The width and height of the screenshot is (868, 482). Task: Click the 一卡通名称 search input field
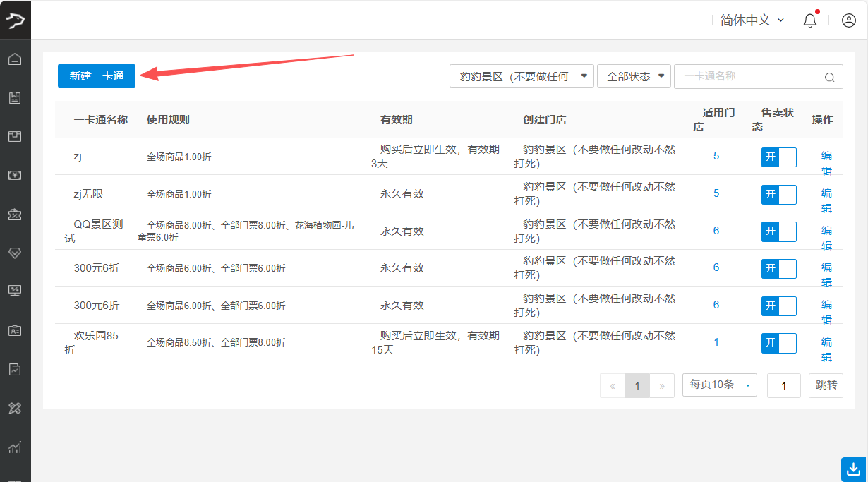click(x=748, y=76)
